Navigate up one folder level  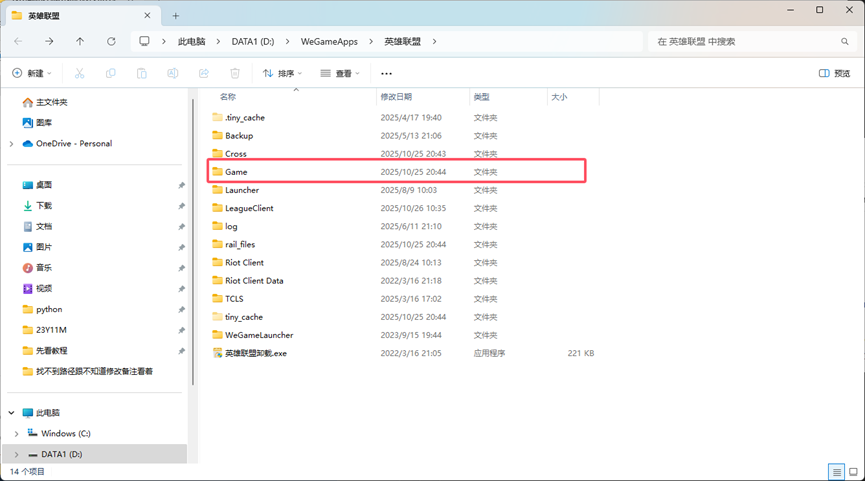click(80, 41)
